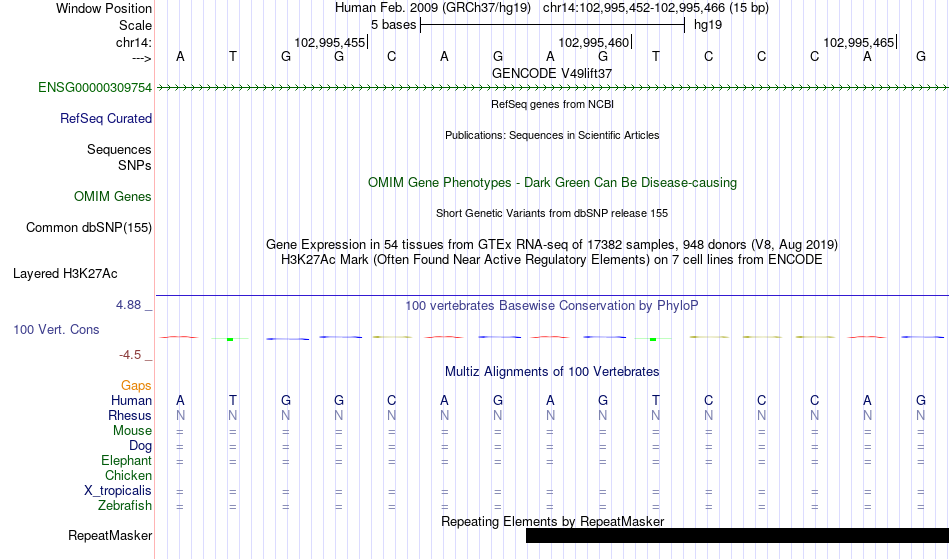Click the Rhesus species row label
The image size is (950, 559).
(x=129, y=415)
